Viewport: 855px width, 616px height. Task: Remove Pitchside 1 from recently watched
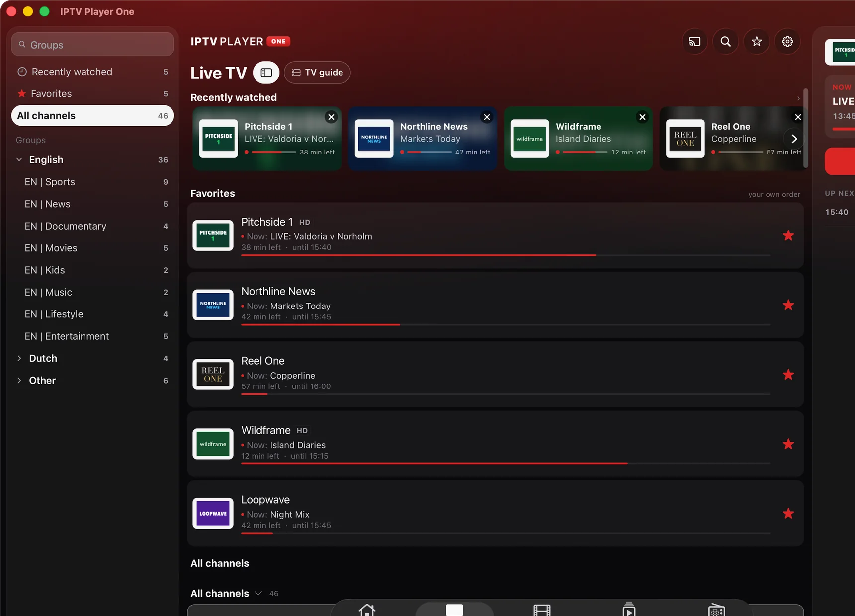(331, 117)
